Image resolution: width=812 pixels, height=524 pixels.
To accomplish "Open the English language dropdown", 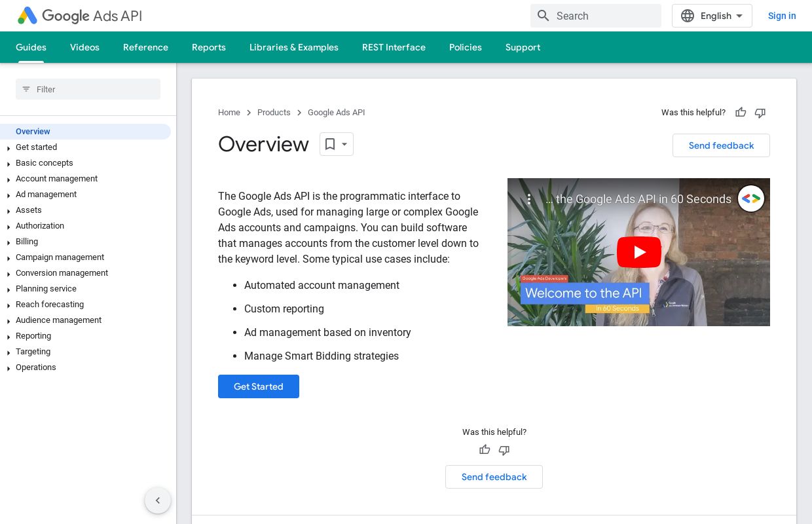I will pos(712,16).
